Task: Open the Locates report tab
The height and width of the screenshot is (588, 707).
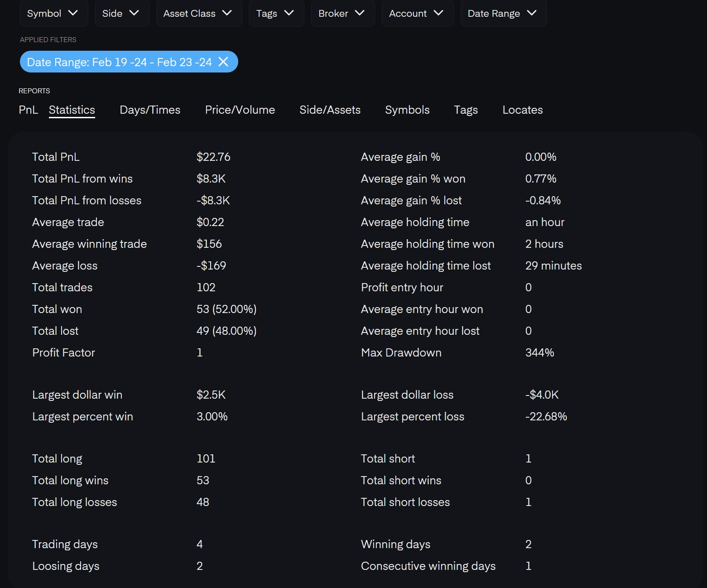Action: (x=522, y=110)
